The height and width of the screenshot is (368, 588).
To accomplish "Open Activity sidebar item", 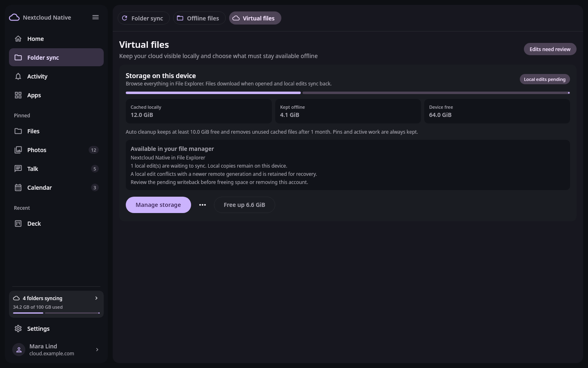I will click(56, 76).
